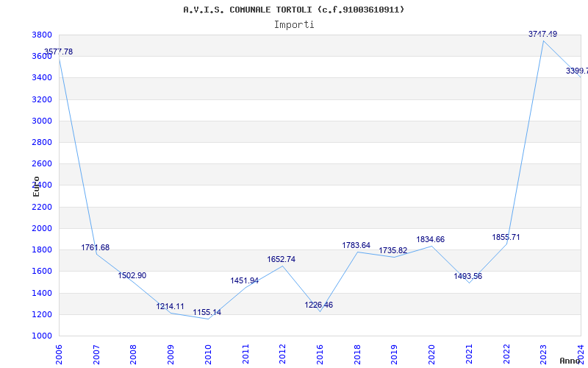Click the 2019 x-axis year label

click(395, 354)
